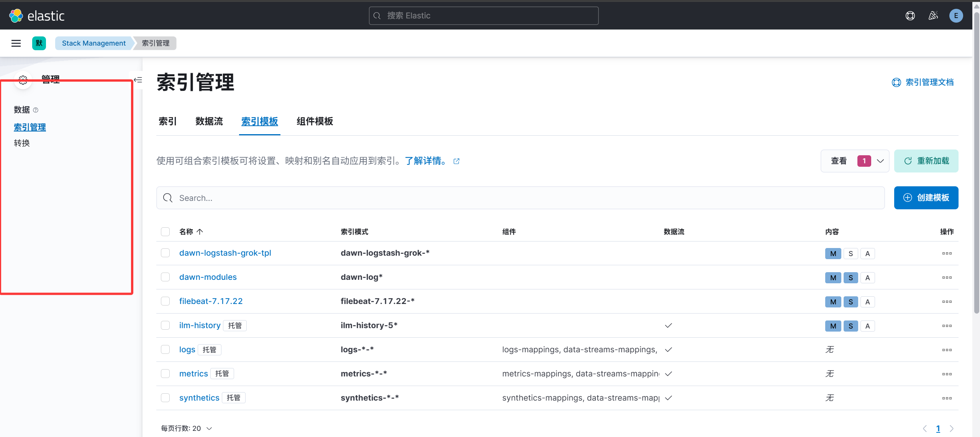This screenshot has height=437, width=980.
Task: Open Stack Management breadcrumb
Action: [94, 43]
